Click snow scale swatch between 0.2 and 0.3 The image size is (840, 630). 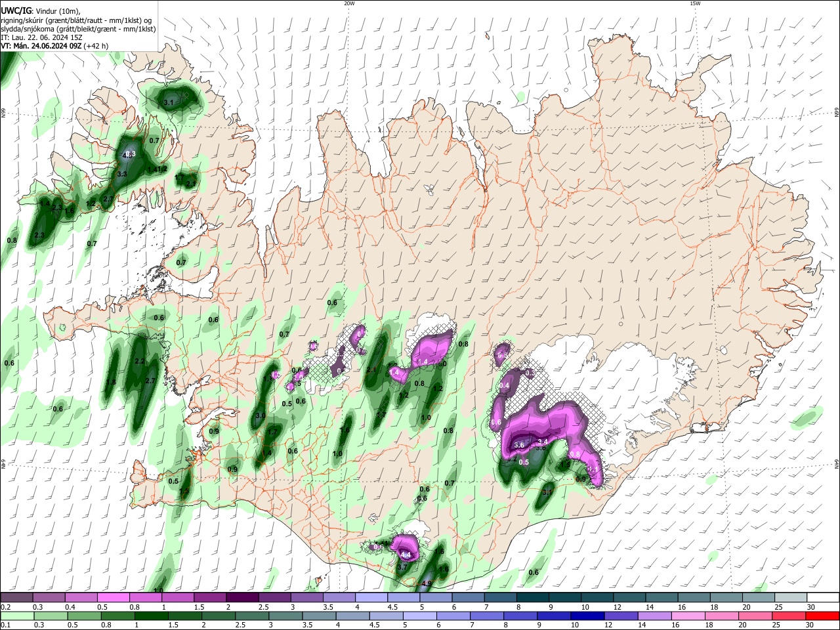point(16,598)
